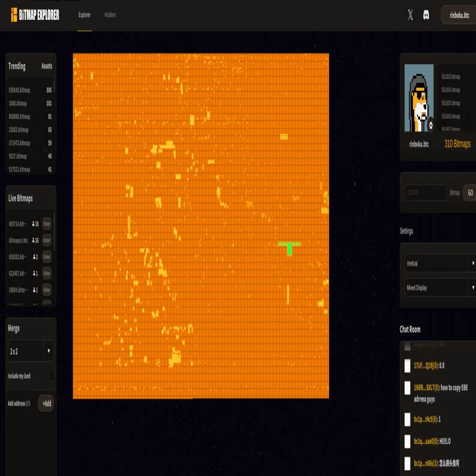Click the +Add address button
476x476 pixels.
(x=46, y=403)
